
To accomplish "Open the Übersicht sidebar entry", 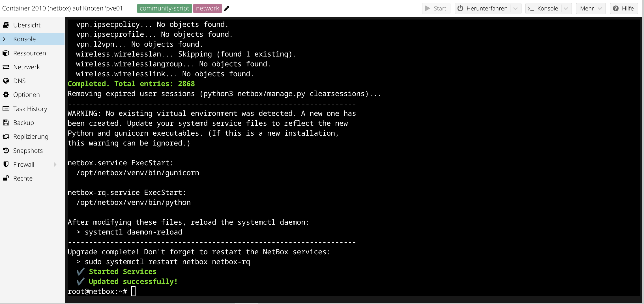I will [x=32, y=25].
